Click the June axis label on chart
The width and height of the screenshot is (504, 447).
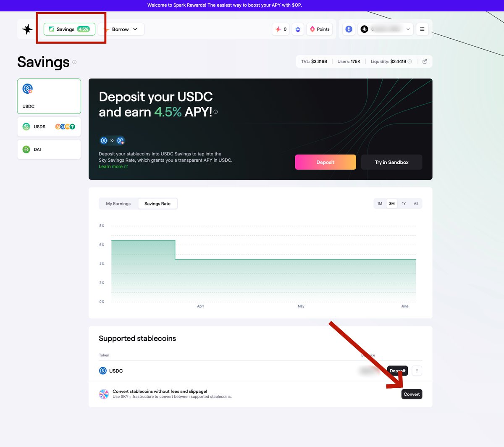(x=404, y=306)
